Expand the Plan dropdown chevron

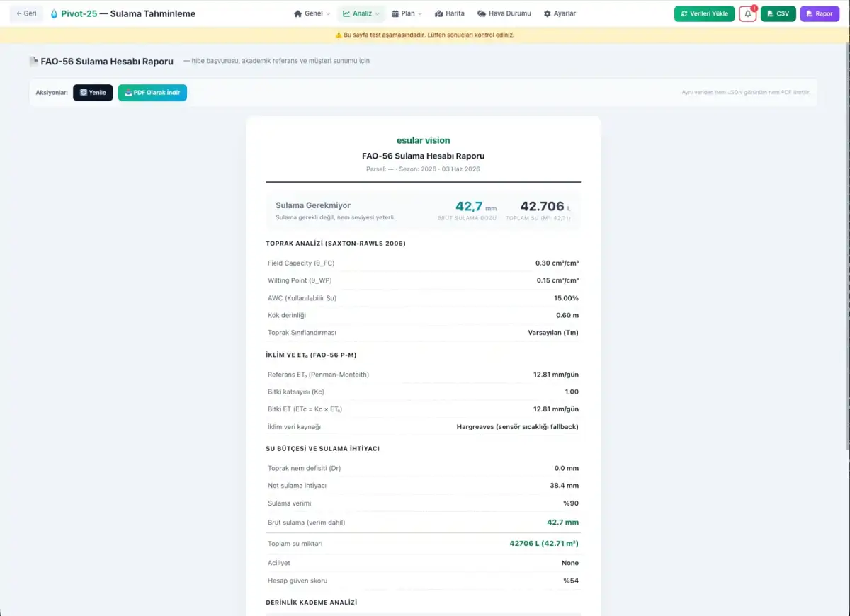coord(420,14)
